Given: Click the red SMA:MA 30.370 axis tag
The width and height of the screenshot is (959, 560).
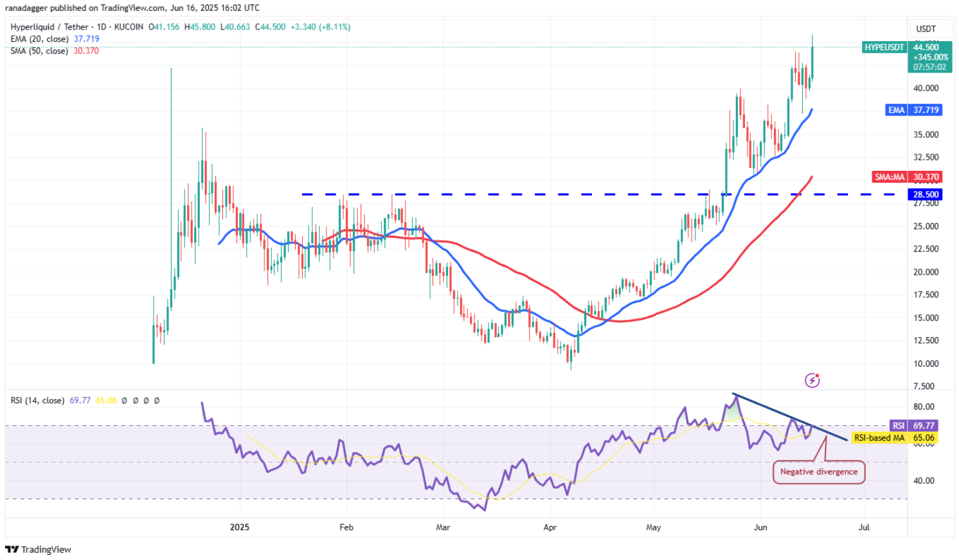Looking at the screenshot, I should (x=907, y=177).
